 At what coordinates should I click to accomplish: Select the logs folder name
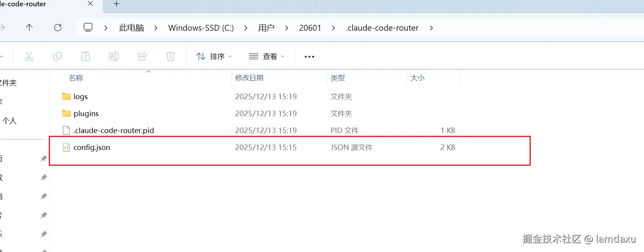pos(81,97)
